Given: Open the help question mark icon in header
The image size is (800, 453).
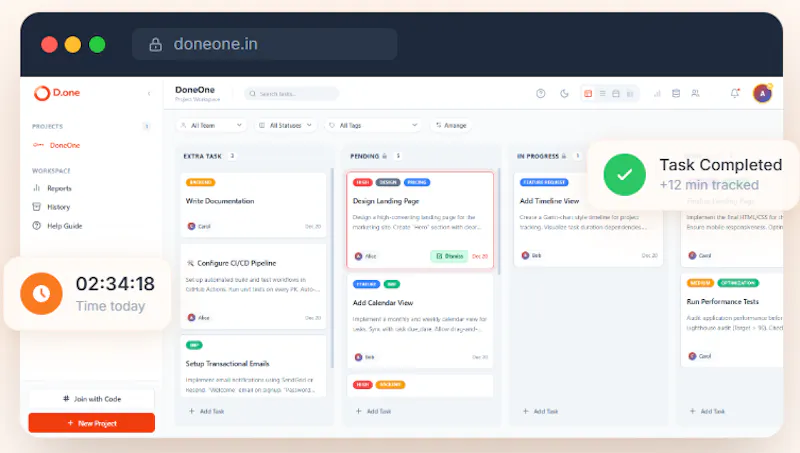Looking at the screenshot, I should point(541,93).
